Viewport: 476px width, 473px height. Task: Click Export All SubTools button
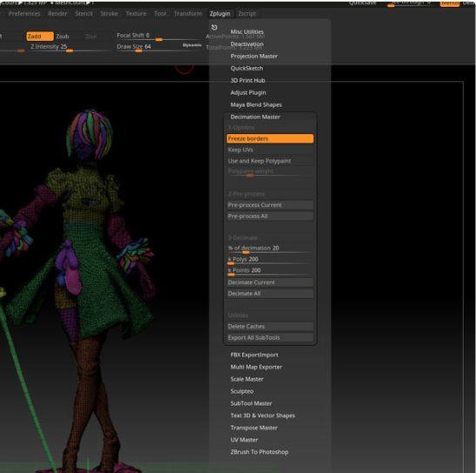[270, 337]
